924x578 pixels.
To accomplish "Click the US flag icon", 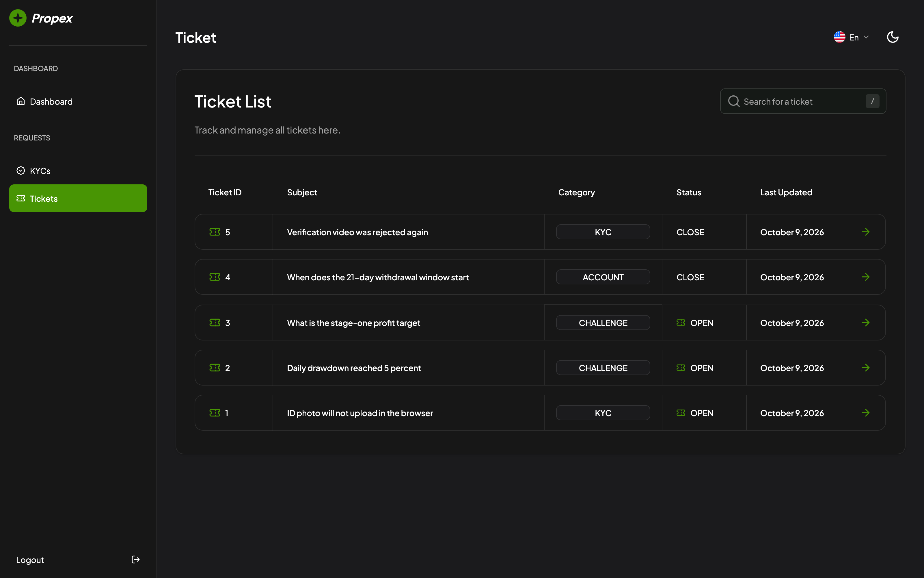I will (x=839, y=37).
